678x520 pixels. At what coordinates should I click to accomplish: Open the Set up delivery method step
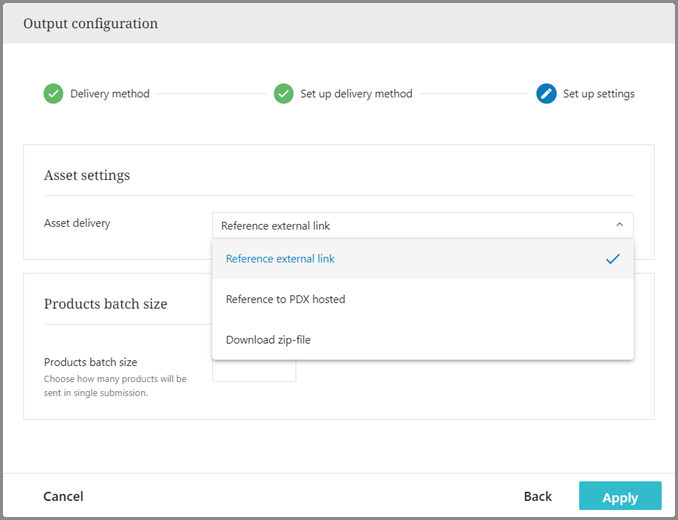[356, 94]
